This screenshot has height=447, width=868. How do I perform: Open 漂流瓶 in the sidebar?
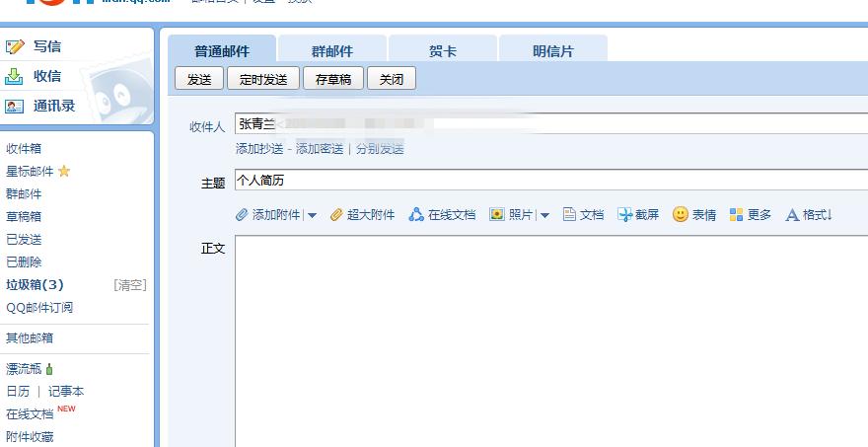[x=24, y=369]
